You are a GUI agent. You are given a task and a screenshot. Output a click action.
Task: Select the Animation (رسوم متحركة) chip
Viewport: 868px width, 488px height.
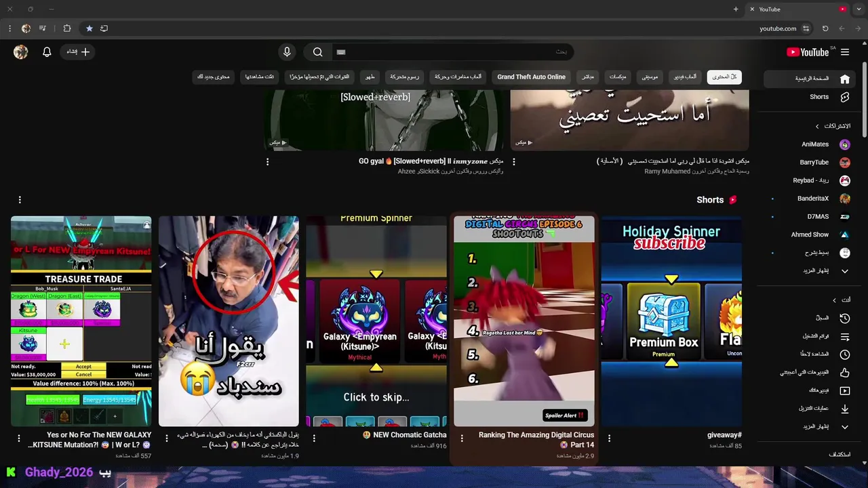click(405, 77)
